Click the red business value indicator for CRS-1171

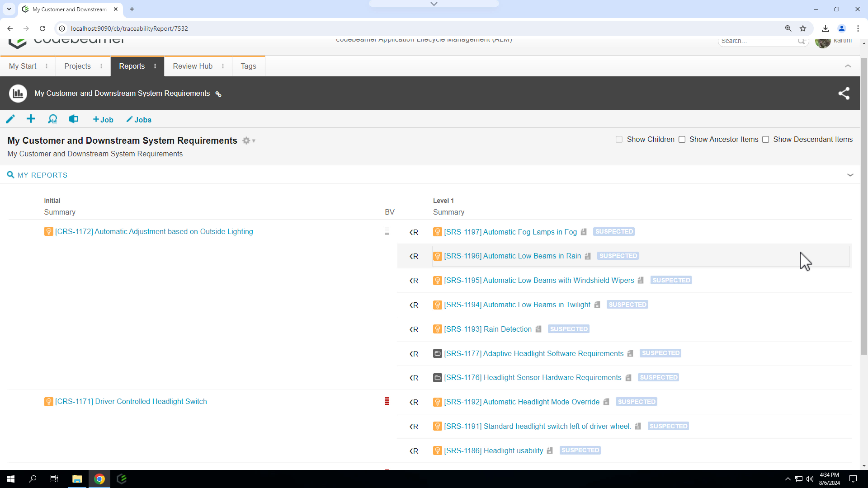point(387,401)
